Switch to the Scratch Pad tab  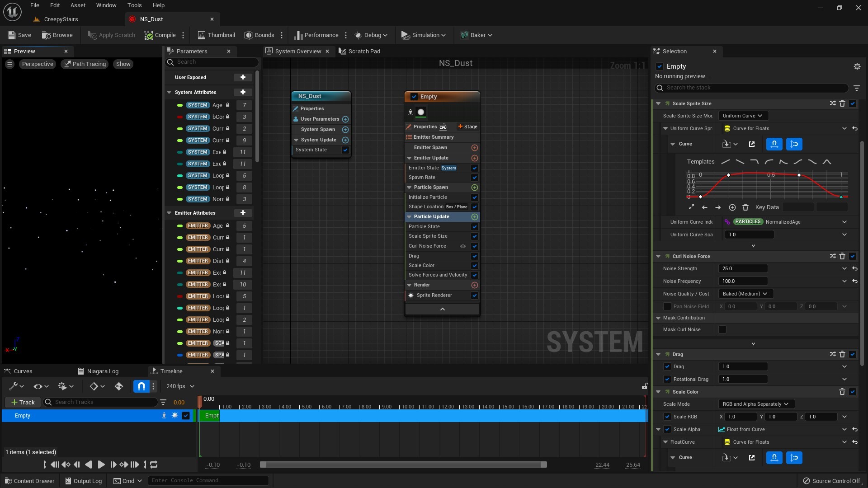point(359,51)
